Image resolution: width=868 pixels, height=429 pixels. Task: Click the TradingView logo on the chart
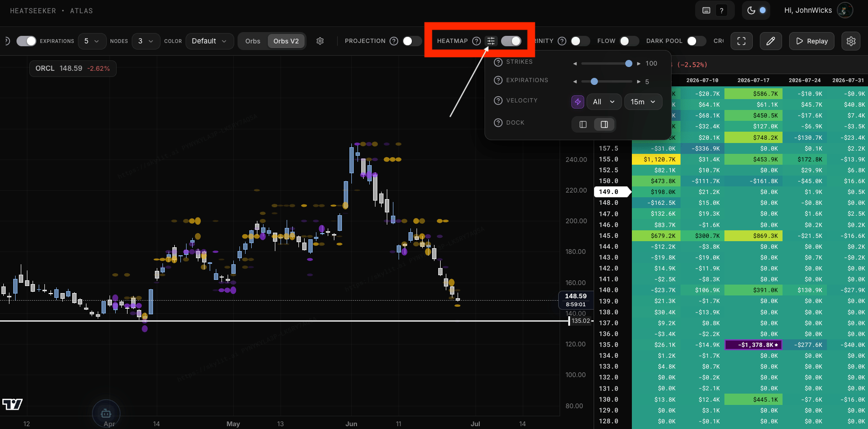(x=12, y=404)
